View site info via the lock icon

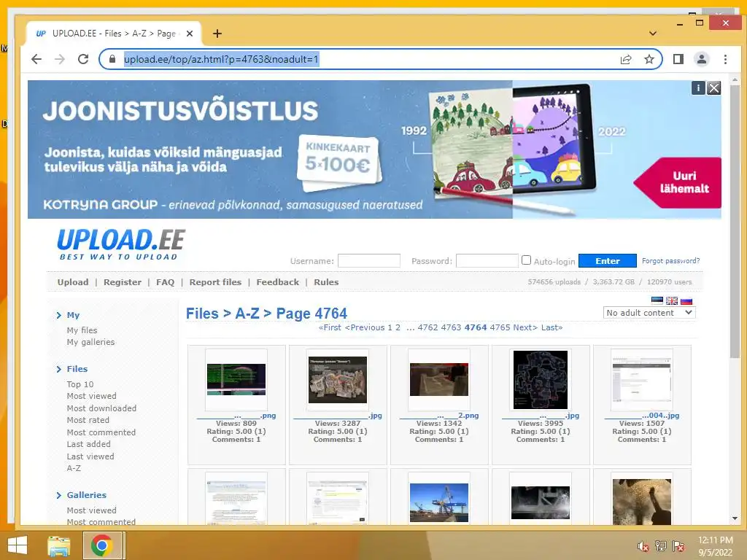point(112,59)
